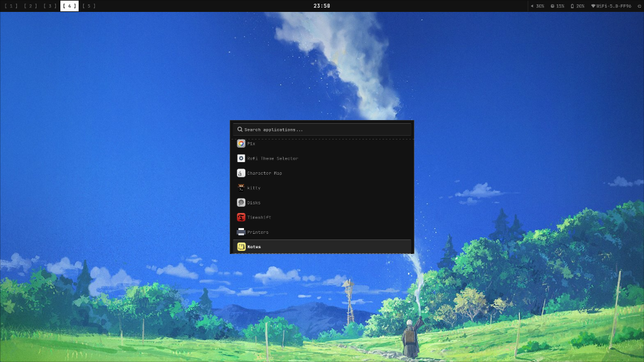Click the Disks drive icon
This screenshot has width=644, height=362.
[241, 203]
